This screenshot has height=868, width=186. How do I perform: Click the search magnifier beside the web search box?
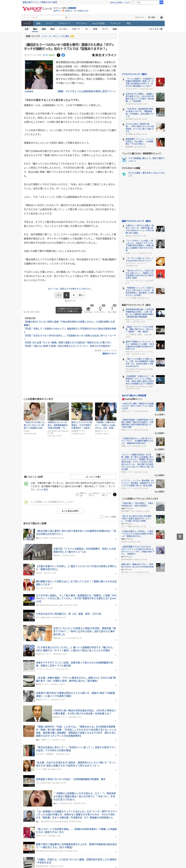(x=161, y=2)
